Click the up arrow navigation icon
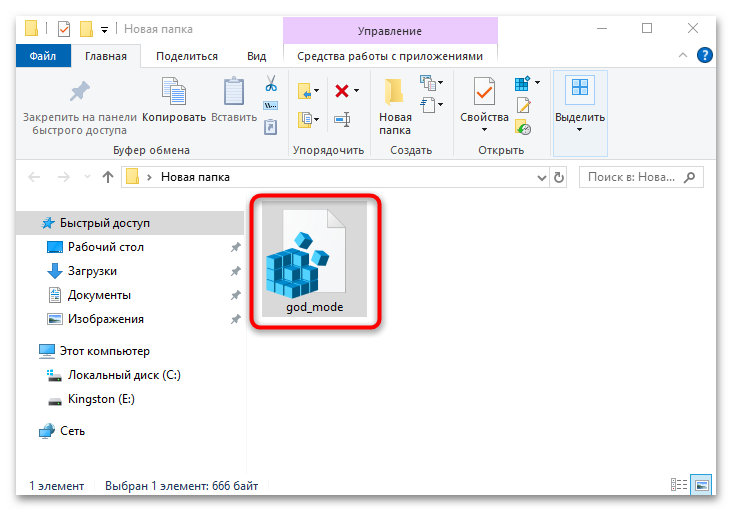The image size is (732, 511). click(x=108, y=177)
